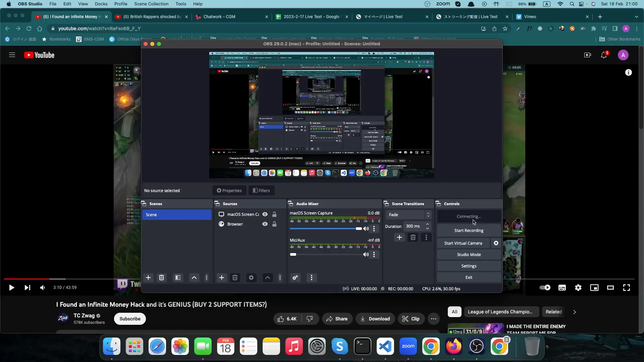This screenshot has height=362, width=644.
Task: Toggle lock of Browser source
Action: tap(274, 224)
